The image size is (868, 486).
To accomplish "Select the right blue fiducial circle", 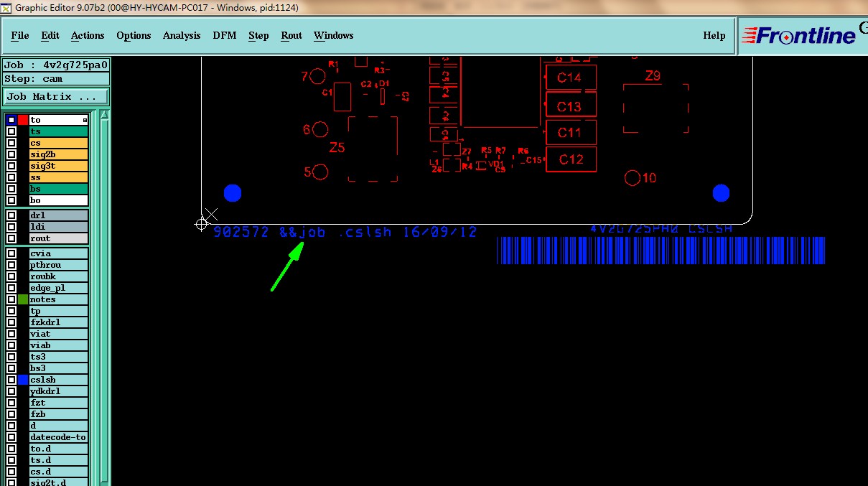I will pos(721,192).
